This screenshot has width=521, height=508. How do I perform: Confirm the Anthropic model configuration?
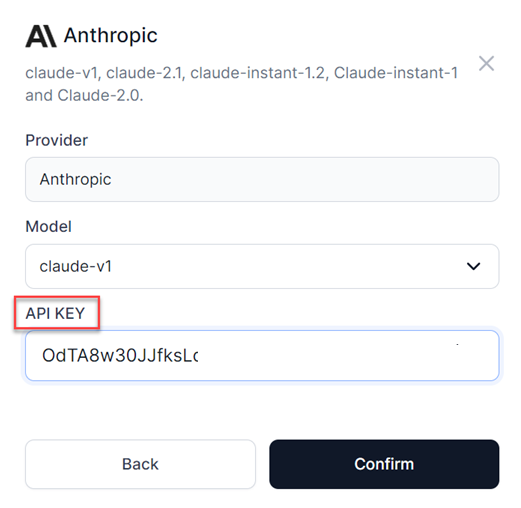click(x=384, y=464)
